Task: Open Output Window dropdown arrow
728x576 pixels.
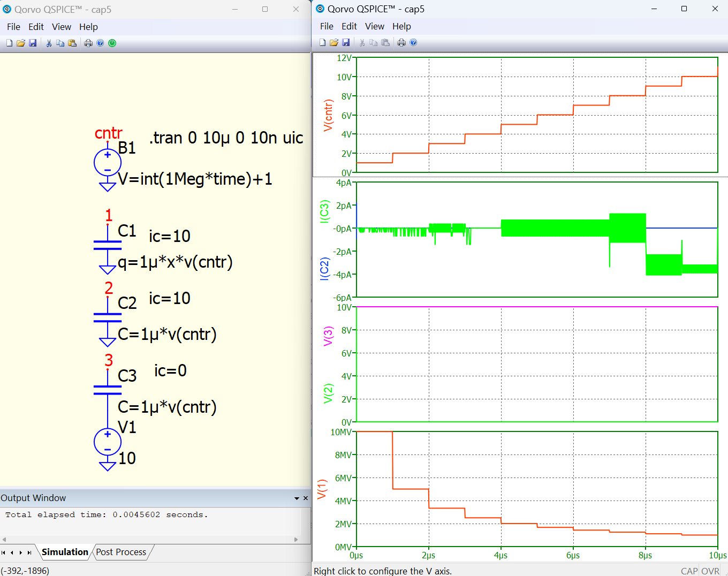Action: tap(297, 498)
